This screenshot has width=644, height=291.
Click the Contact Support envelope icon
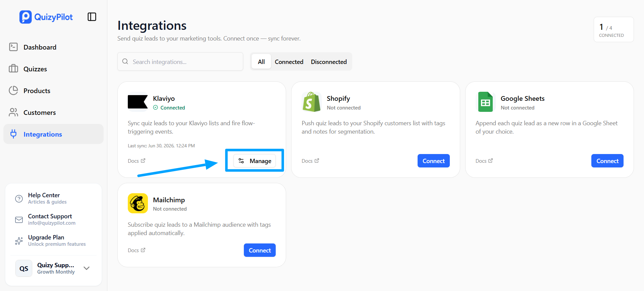coord(19,220)
